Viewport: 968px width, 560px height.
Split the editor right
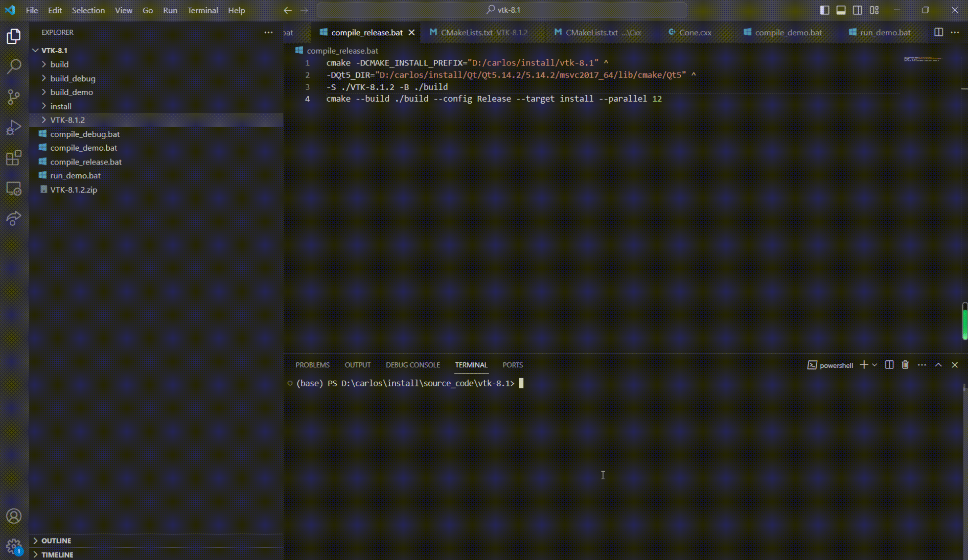938,32
